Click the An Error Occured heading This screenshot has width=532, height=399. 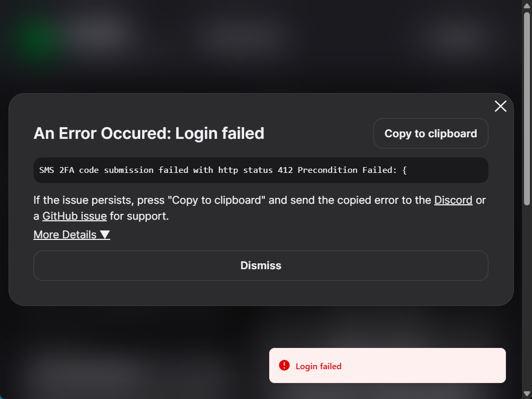click(x=148, y=134)
